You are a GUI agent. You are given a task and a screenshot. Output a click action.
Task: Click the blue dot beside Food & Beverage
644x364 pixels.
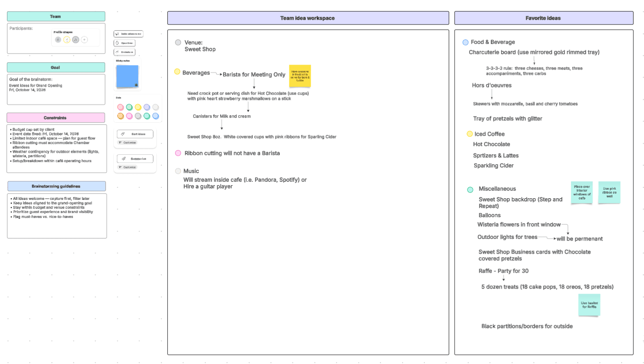pos(466,42)
